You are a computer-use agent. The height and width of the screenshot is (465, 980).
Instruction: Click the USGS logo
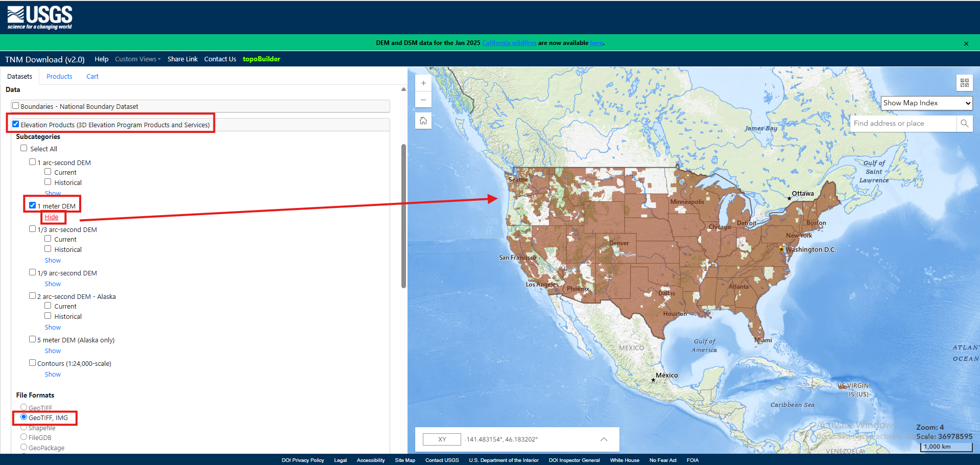(x=40, y=17)
